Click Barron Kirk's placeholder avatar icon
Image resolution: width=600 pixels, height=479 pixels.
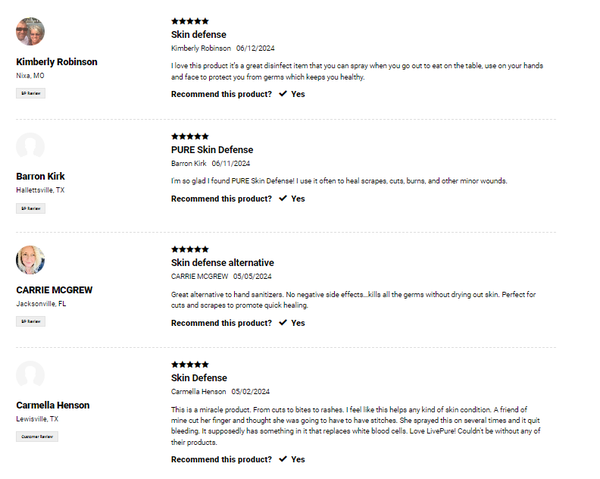[x=31, y=146]
